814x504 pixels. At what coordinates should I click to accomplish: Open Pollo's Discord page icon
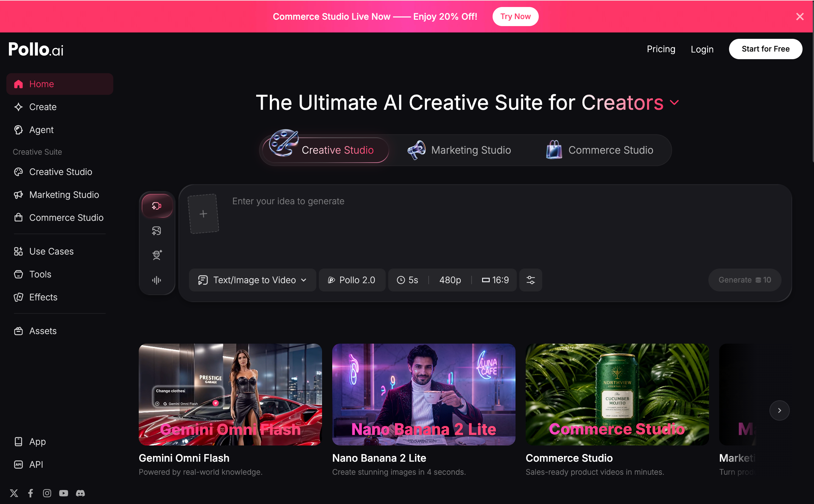pyautogui.click(x=80, y=493)
